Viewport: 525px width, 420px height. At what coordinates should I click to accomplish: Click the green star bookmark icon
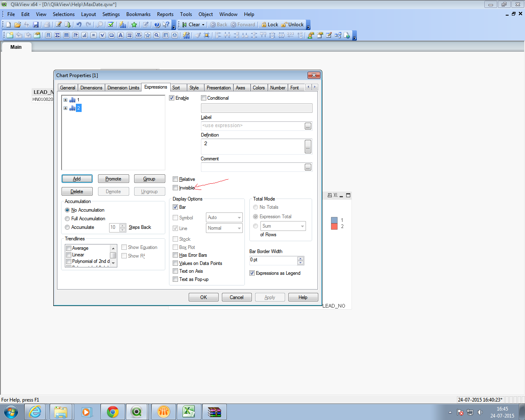tap(134, 25)
